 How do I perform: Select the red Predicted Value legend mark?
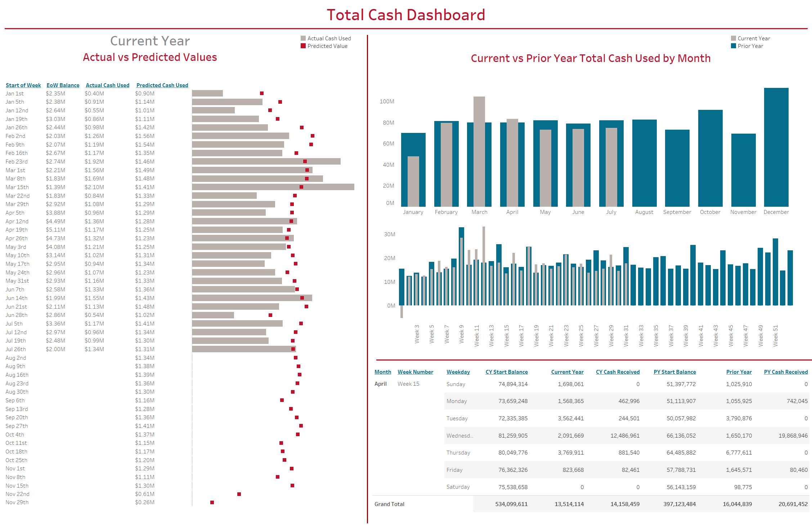(303, 46)
